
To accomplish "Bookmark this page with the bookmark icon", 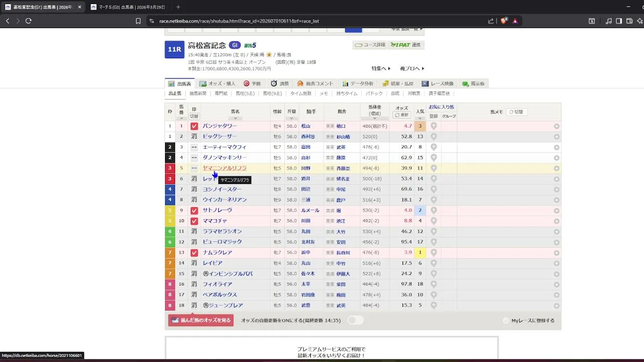I will pyautogui.click(x=138, y=21).
